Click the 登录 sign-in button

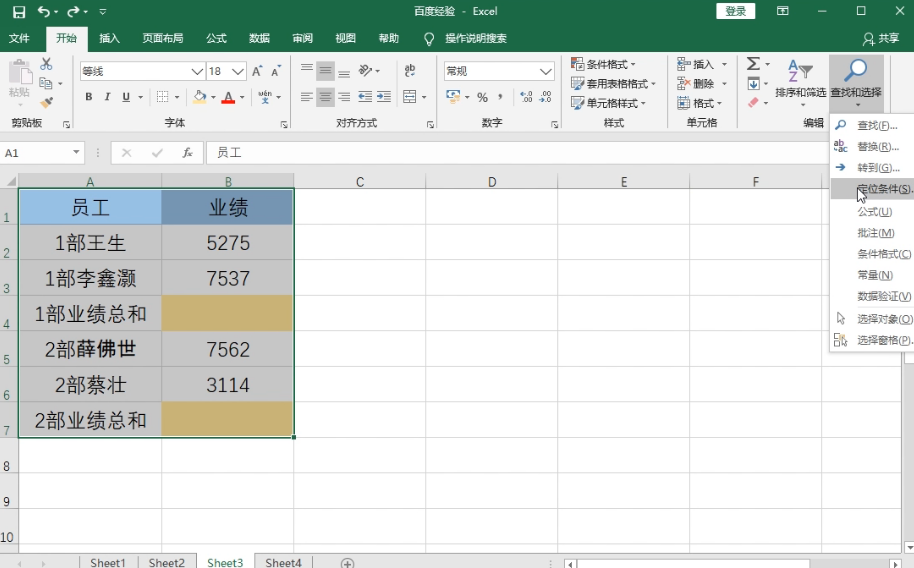click(736, 11)
